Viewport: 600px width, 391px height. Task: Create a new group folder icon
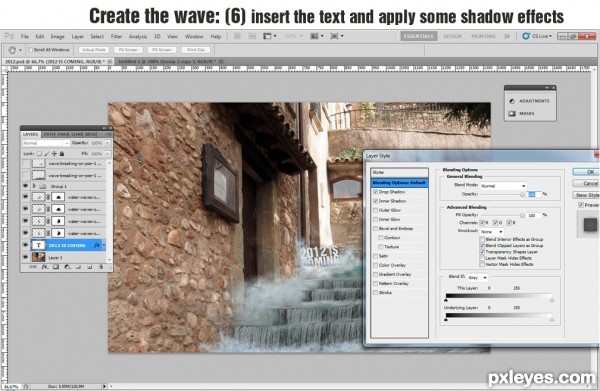(x=78, y=267)
